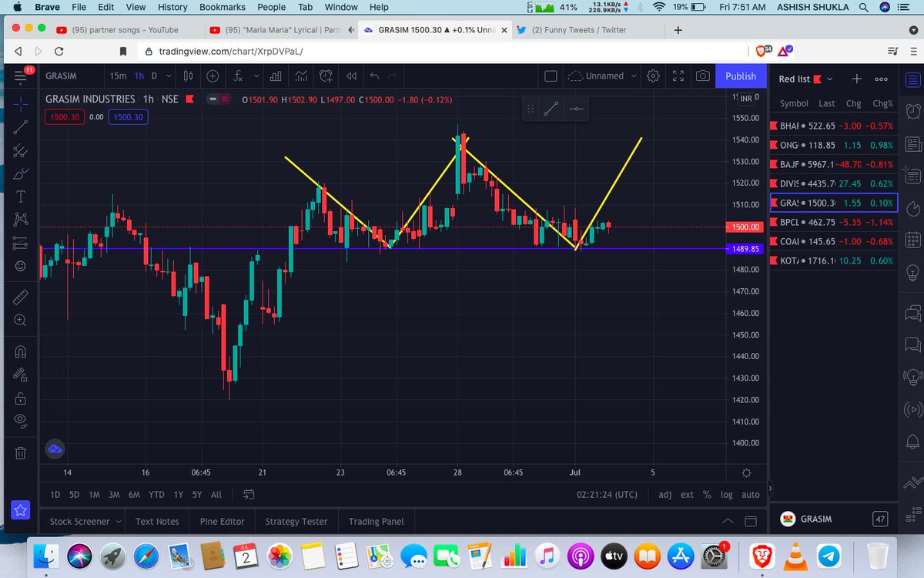This screenshot has height=578, width=924.
Task: Open the Strategy Tester tab
Action: click(x=296, y=521)
